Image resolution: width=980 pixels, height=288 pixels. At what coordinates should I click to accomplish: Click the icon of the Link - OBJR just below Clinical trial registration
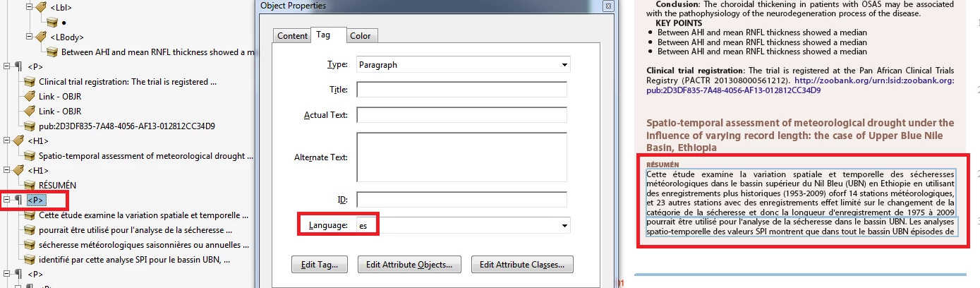click(29, 96)
